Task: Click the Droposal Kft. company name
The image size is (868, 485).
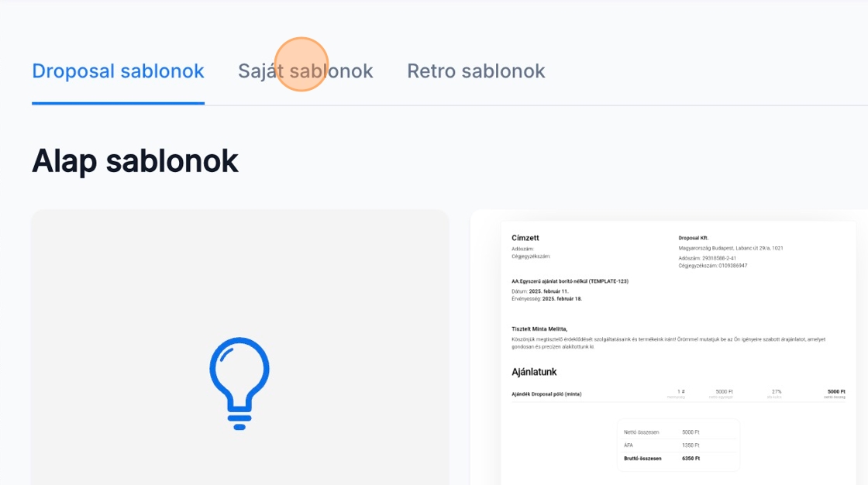Action: [694, 238]
